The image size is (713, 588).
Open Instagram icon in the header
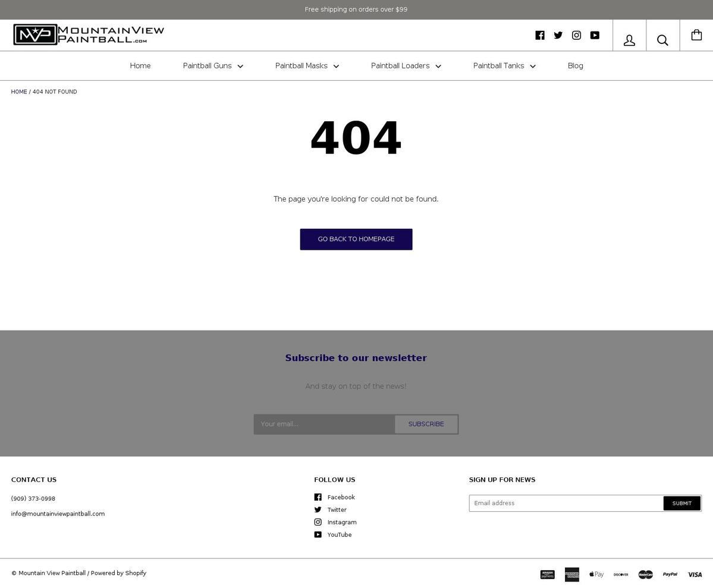pos(576,36)
